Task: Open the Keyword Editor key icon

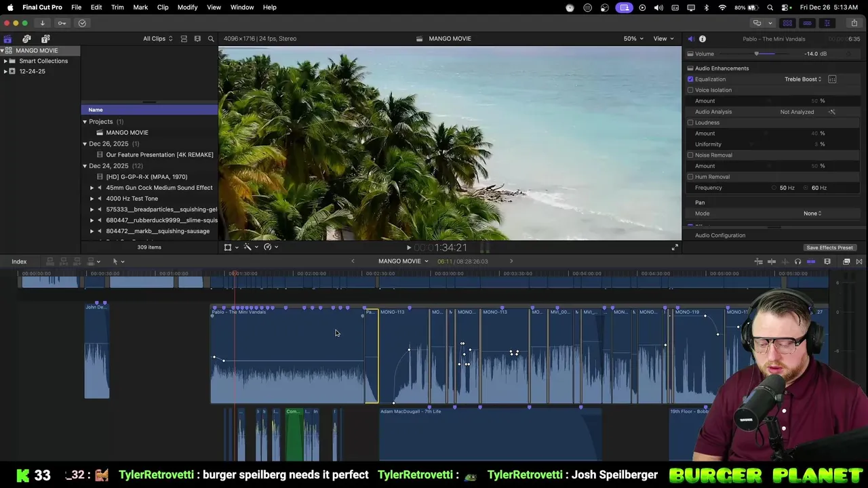Action: coord(62,23)
